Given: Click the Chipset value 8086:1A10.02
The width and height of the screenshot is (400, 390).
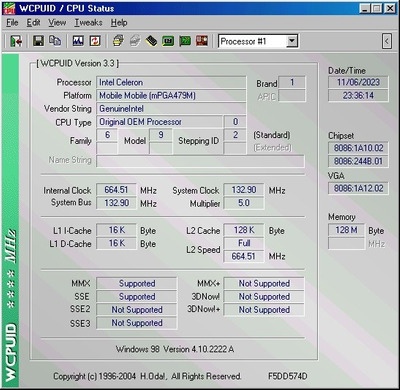Looking at the screenshot, I should click(358, 148).
